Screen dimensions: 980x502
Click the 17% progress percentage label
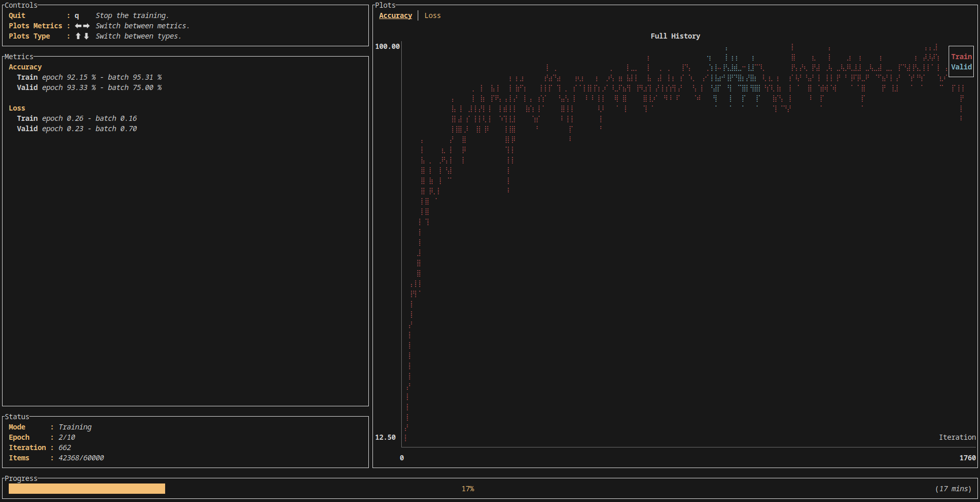(468, 489)
